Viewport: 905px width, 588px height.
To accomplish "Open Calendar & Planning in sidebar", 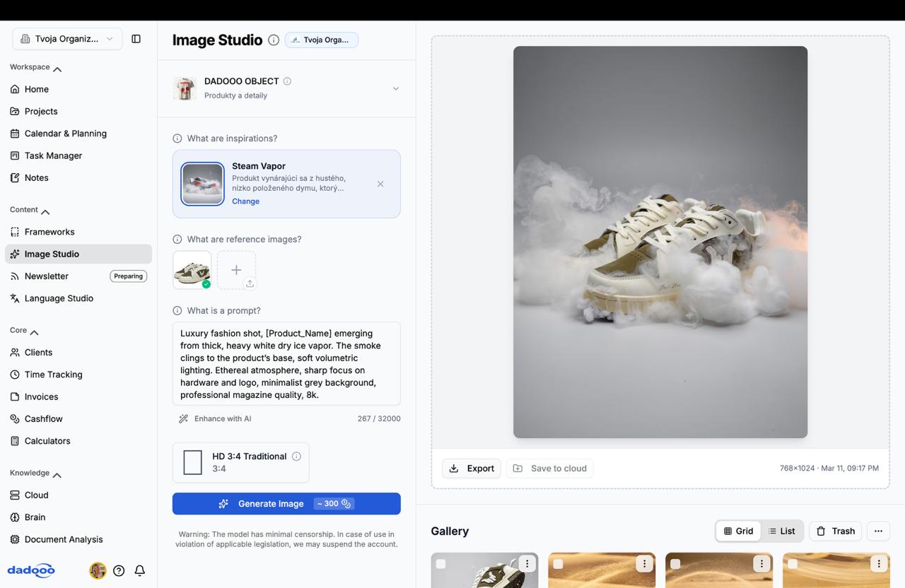I will tap(65, 134).
